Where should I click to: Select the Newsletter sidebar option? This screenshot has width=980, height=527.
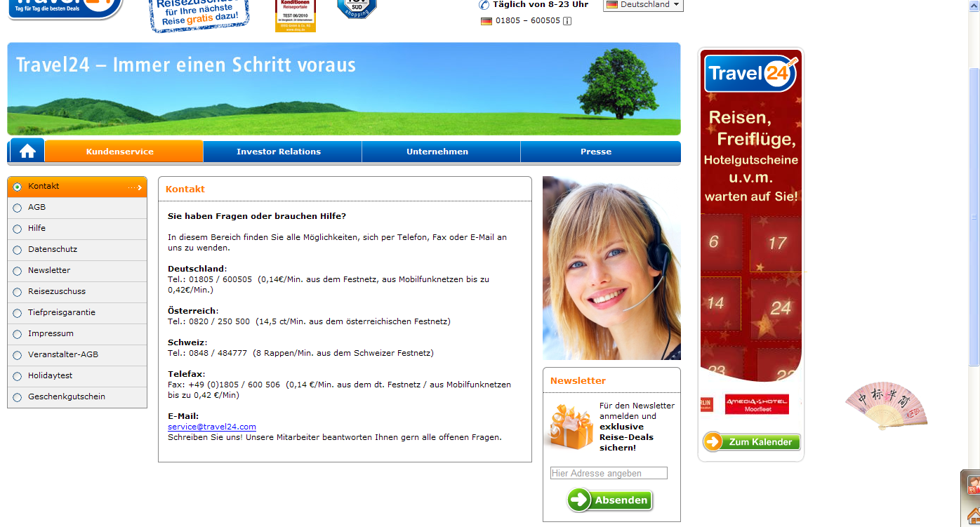pos(77,271)
